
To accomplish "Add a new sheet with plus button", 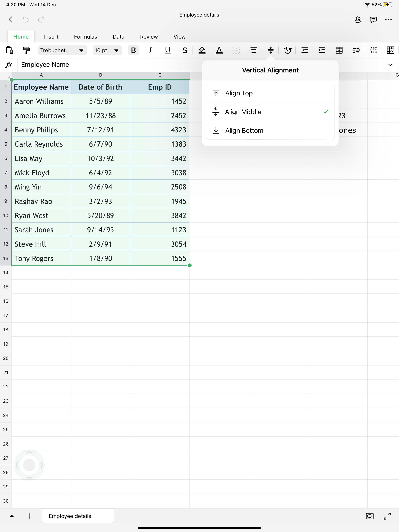I will click(x=29, y=516).
